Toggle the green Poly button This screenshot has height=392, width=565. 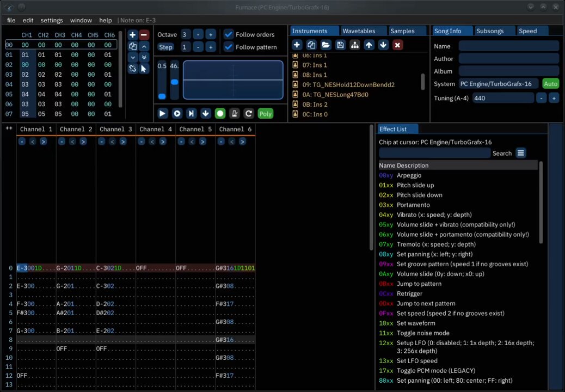[266, 113]
